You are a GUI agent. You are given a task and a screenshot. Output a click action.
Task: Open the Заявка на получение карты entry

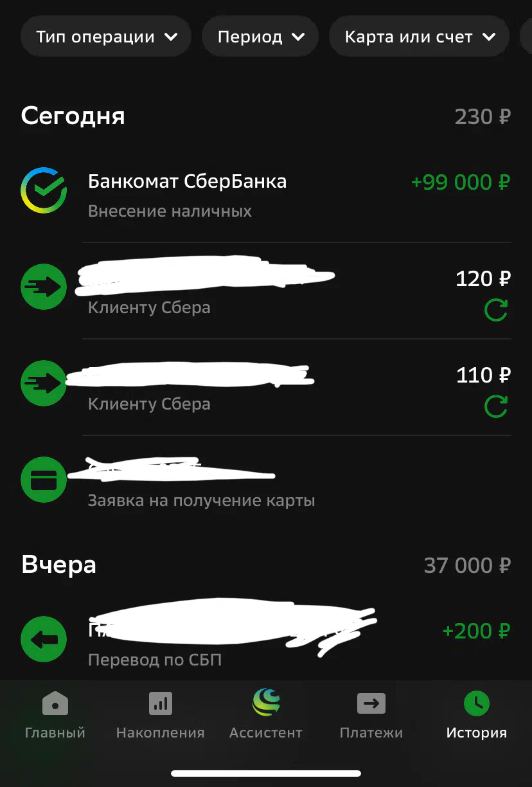coord(266,484)
